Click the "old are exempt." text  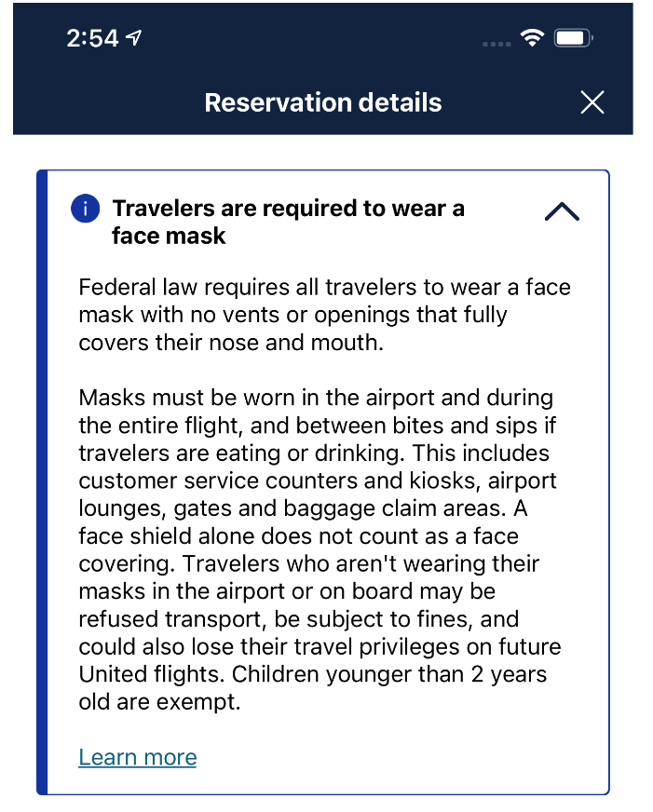pyautogui.click(x=159, y=702)
